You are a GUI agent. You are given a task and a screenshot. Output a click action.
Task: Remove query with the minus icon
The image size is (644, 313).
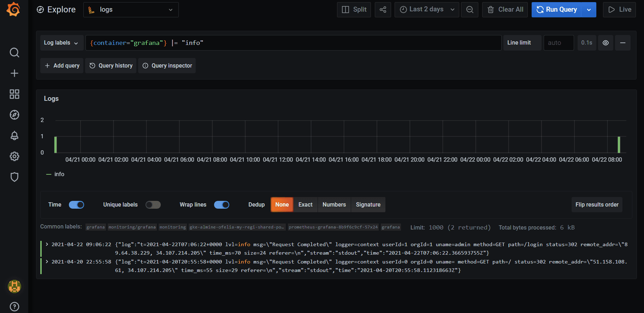623,43
